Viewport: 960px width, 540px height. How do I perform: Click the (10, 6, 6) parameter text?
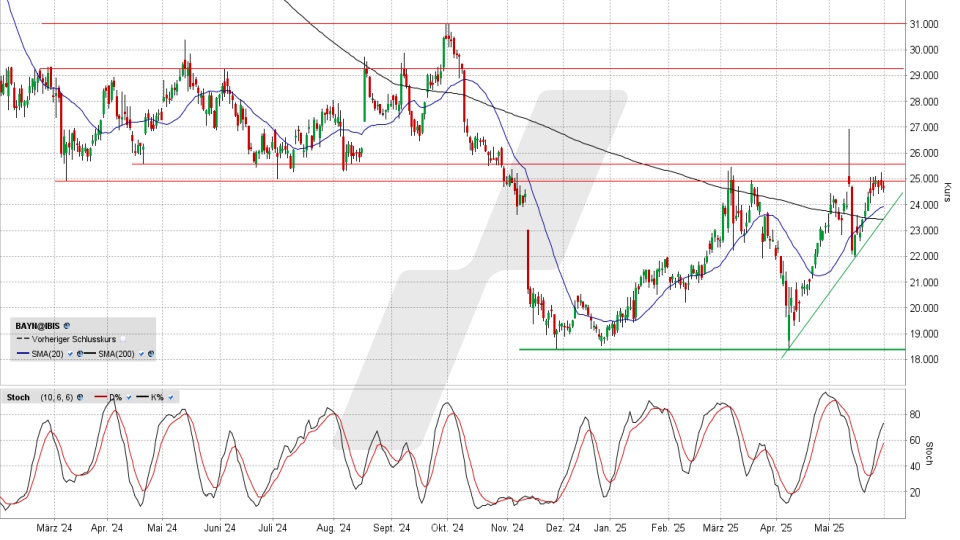(57, 397)
